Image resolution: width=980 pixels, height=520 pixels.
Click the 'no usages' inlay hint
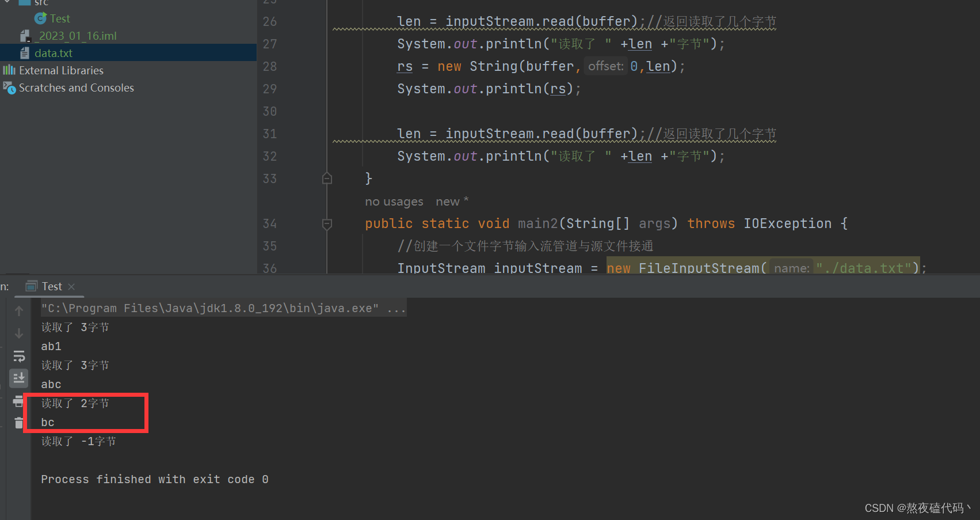tap(394, 202)
